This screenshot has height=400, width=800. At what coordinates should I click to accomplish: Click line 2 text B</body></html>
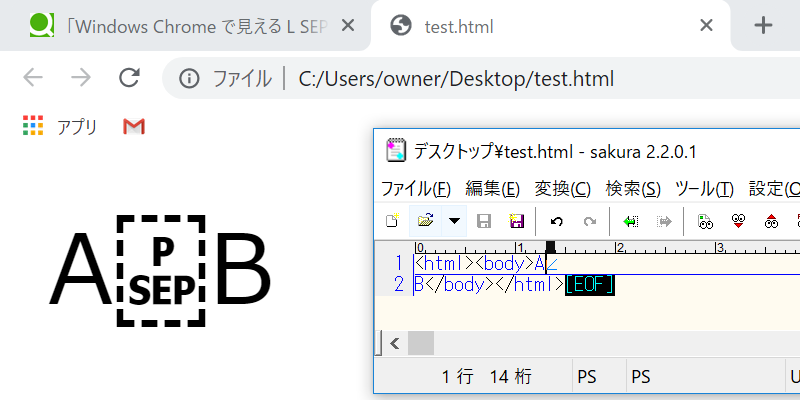(489, 285)
